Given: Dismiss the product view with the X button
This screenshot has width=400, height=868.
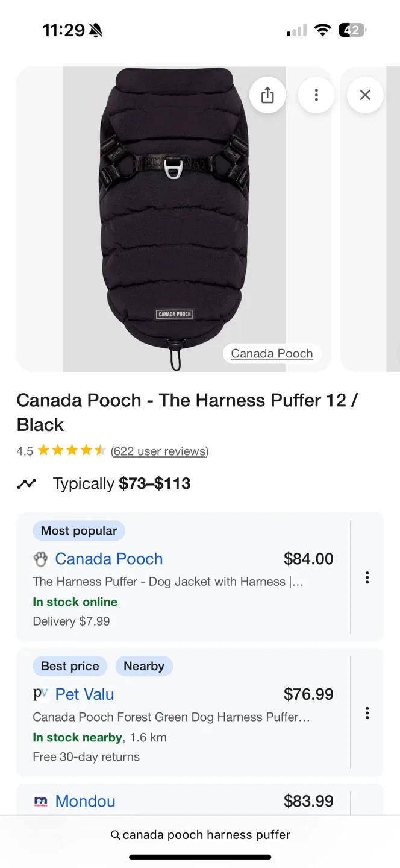Looking at the screenshot, I should coord(364,95).
